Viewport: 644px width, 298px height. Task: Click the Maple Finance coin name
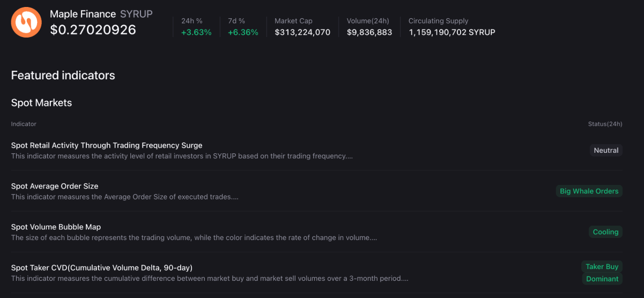[83, 14]
